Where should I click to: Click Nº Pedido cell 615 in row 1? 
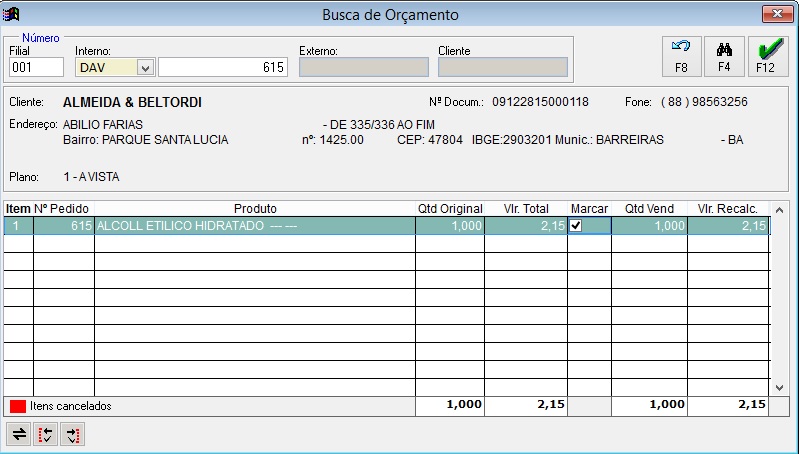click(x=64, y=226)
